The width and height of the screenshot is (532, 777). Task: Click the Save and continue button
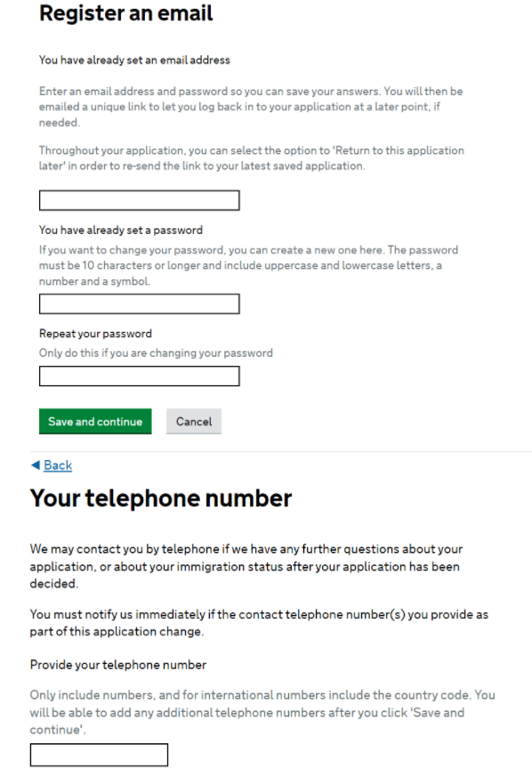pos(95,421)
